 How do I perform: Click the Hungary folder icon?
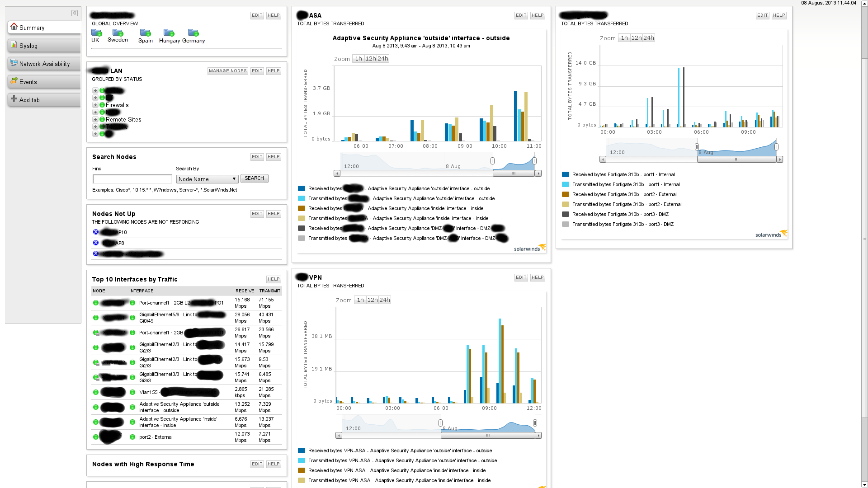[x=169, y=33]
